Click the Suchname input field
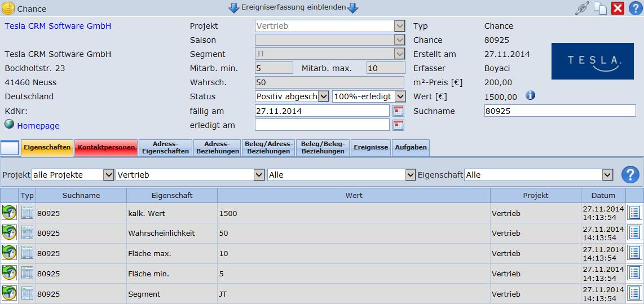644x304 pixels. (559, 111)
